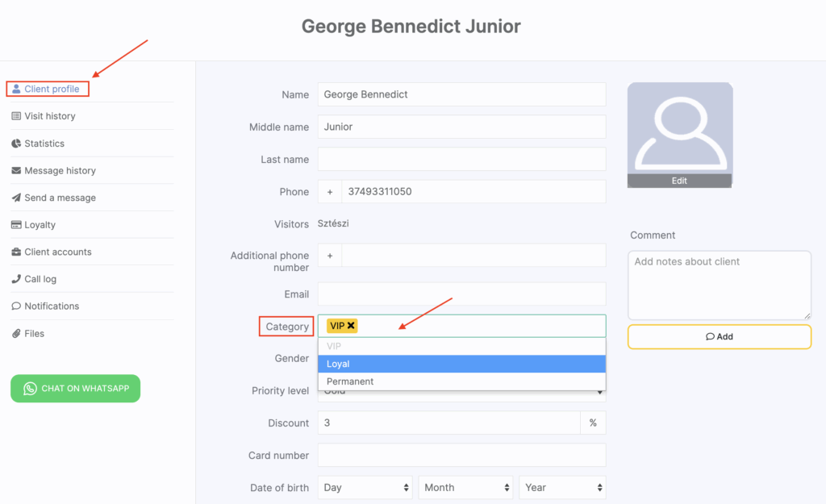Open the Year of birth dropdown
Viewport: 826px width, 504px height.
(562, 487)
